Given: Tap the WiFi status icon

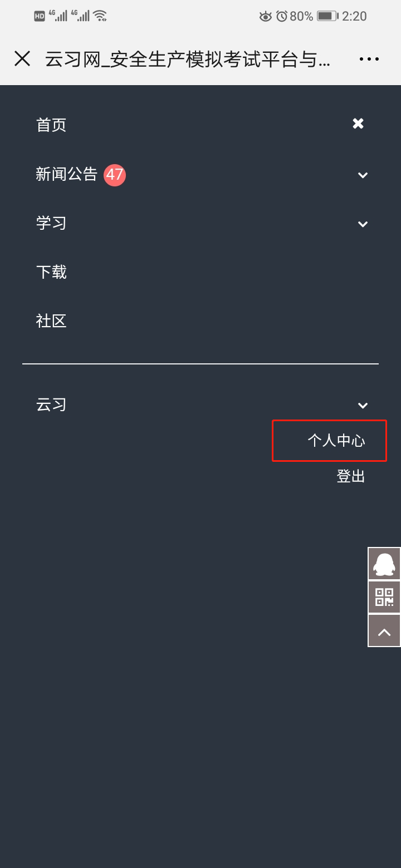Looking at the screenshot, I should (100, 16).
